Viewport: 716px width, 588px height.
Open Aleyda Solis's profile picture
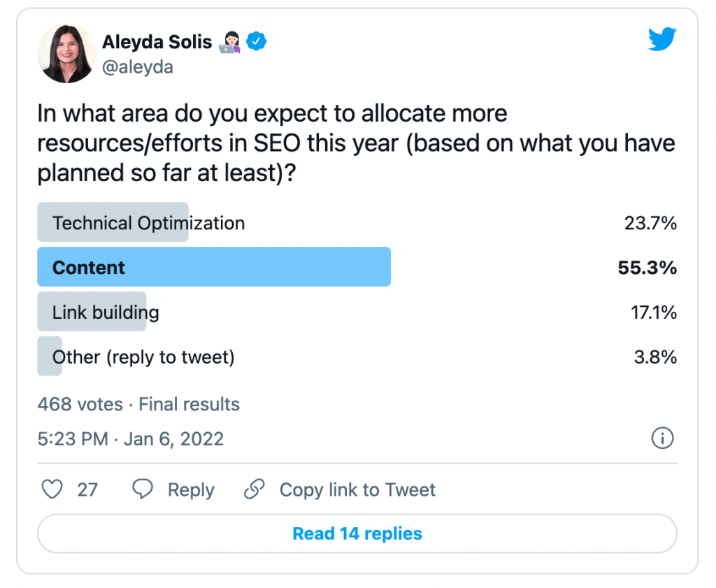[66, 53]
